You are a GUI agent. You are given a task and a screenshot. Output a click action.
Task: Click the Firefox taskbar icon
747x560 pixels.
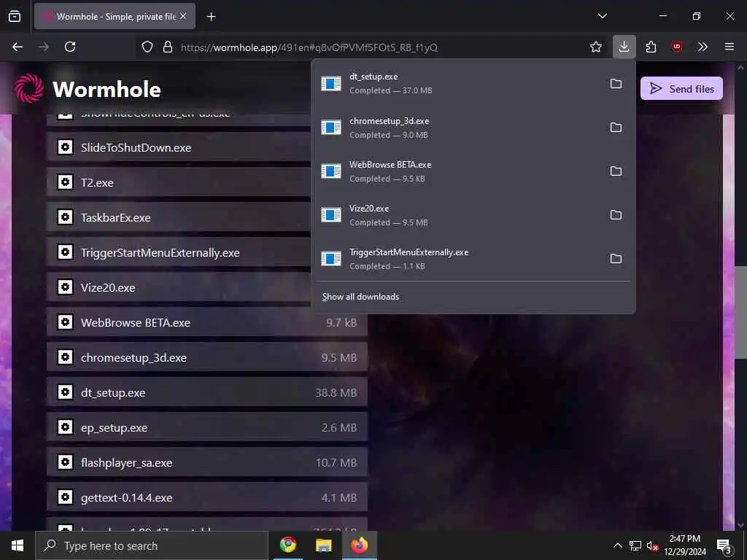tap(360, 545)
